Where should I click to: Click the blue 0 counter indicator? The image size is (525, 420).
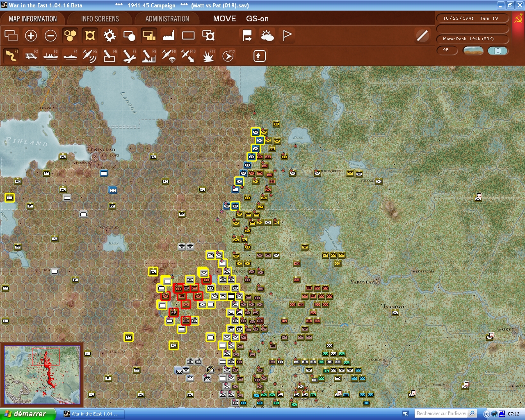(x=498, y=50)
